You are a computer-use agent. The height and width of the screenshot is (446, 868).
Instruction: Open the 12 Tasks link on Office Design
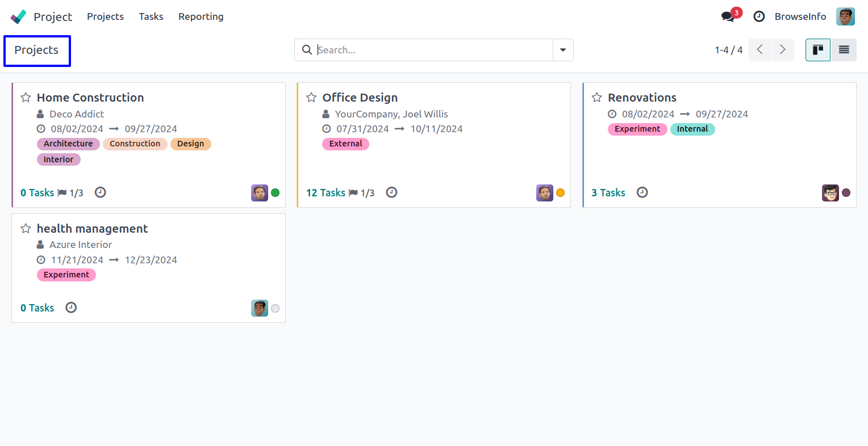click(325, 193)
